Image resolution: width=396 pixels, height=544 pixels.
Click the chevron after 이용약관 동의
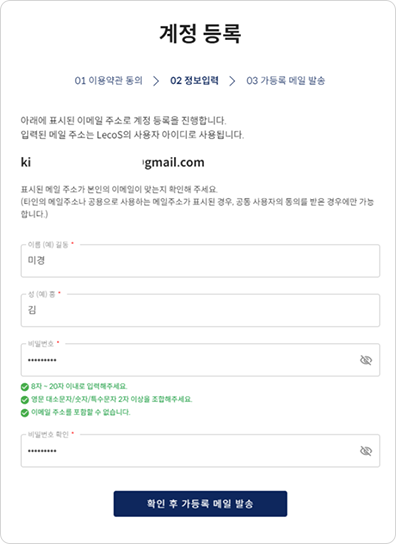click(x=156, y=81)
